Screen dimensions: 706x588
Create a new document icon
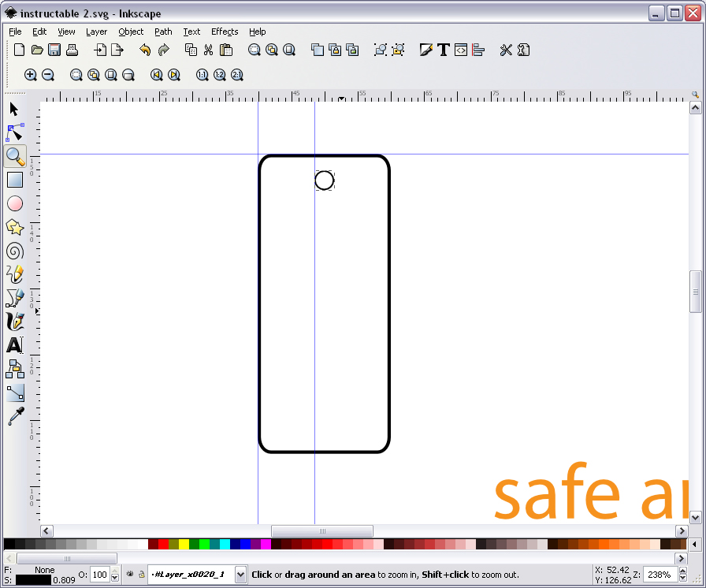(19, 50)
